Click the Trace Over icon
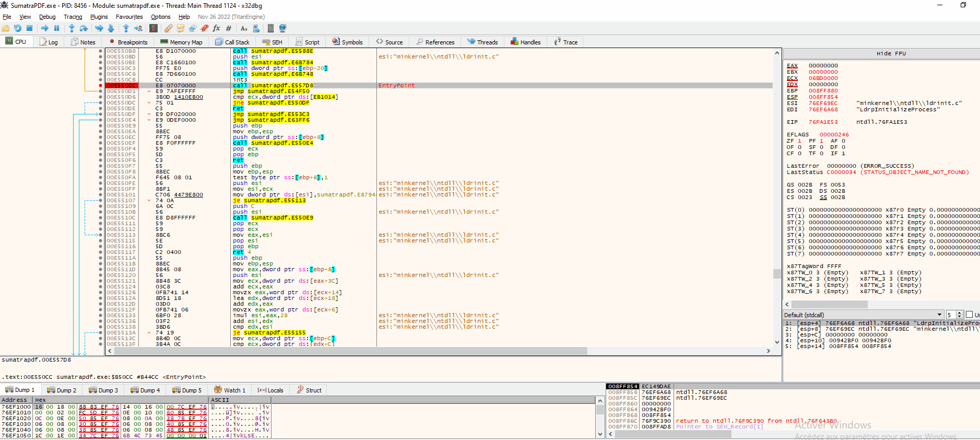Screen dimensions: 980x440 point(111,28)
